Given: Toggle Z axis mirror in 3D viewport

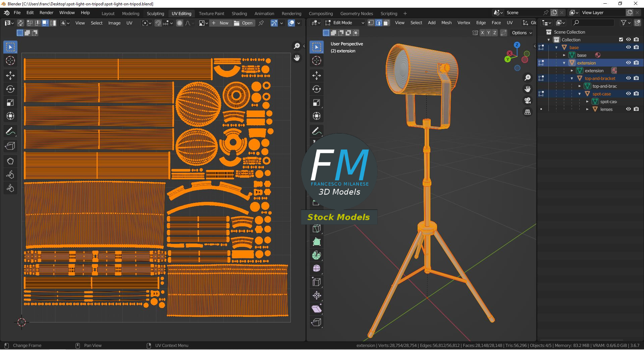Looking at the screenshot, I should click(495, 33).
